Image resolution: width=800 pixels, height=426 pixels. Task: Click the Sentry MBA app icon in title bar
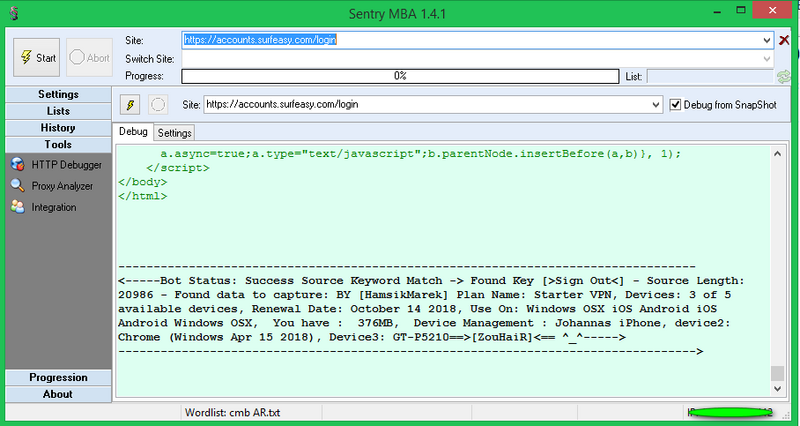click(14, 13)
